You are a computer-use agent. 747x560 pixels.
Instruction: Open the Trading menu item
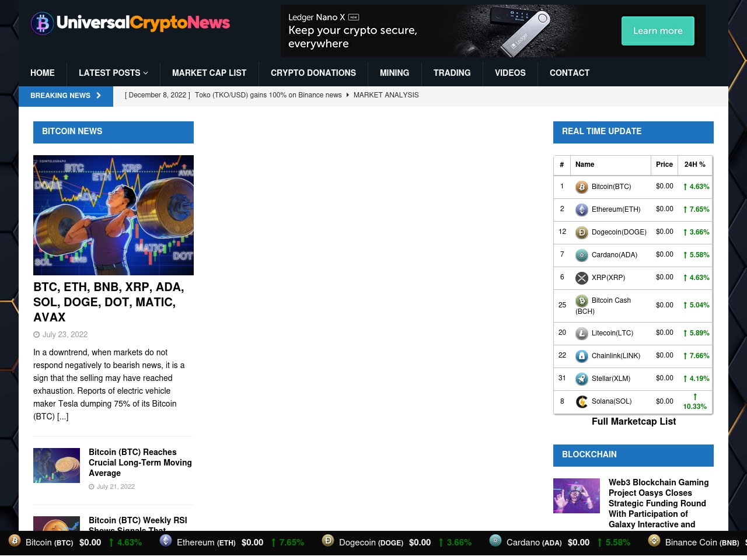(x=452, y=73)
